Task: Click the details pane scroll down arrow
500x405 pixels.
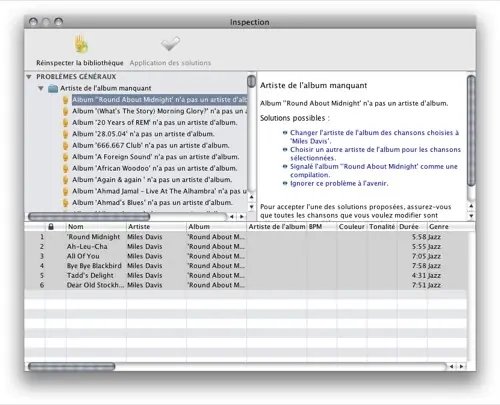Action: click(x=471, y=216)
